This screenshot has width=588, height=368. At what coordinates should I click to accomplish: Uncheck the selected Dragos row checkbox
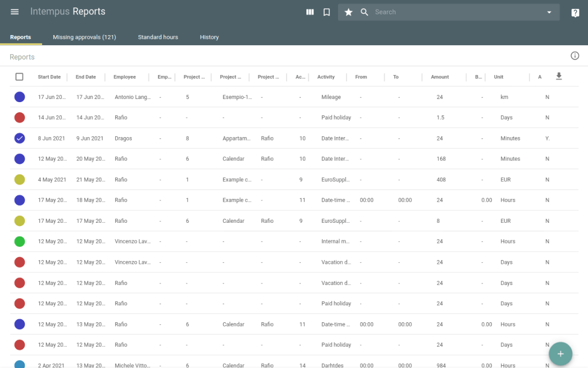(x=20, y=138)
